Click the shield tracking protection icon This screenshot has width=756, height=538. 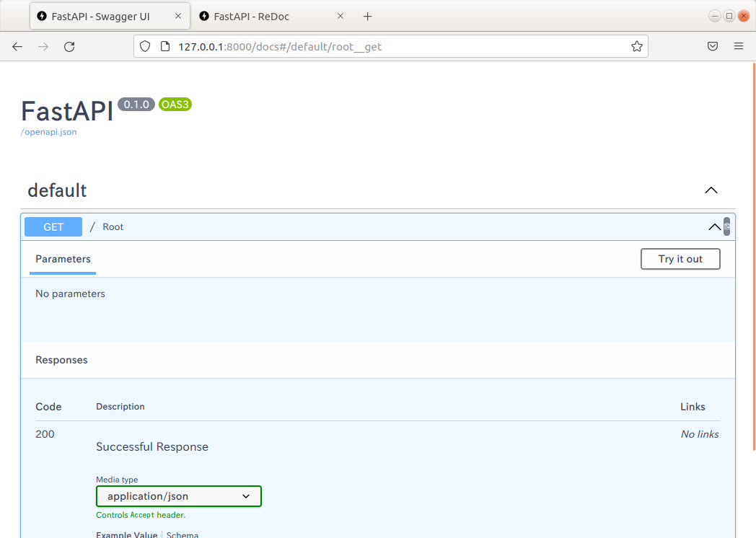point(145,46)
